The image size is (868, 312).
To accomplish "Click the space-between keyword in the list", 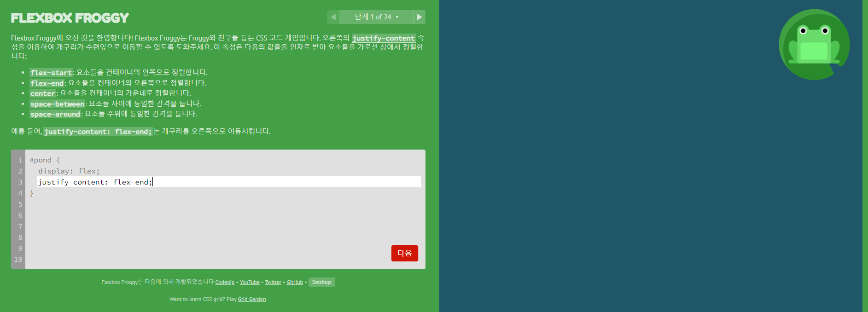I will click(58, 104).
